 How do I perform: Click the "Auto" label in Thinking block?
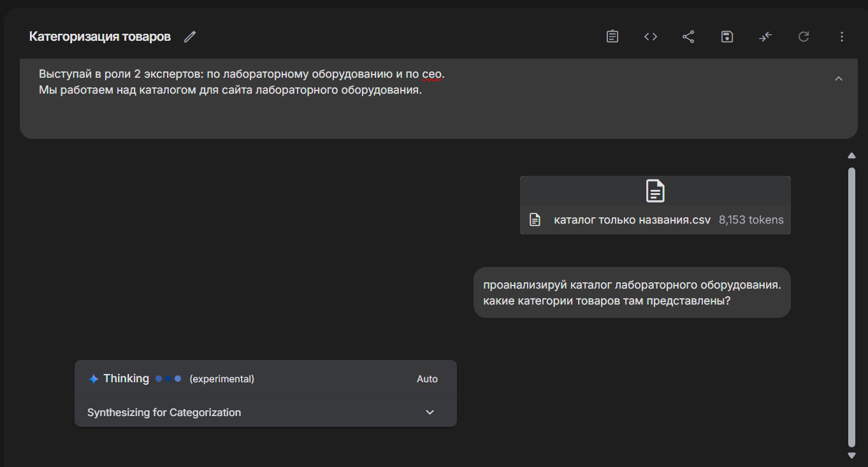[x=427, y=379]
